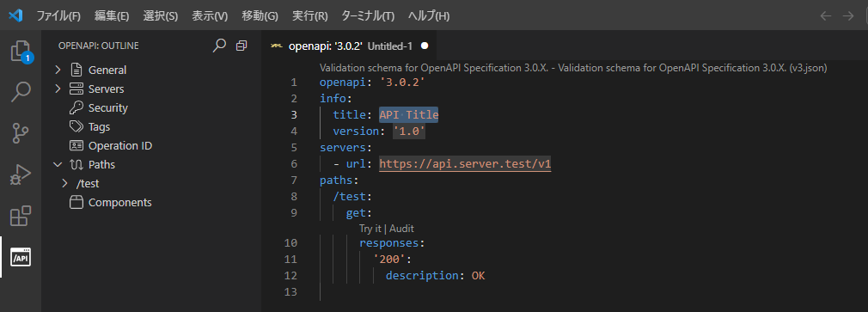Open the Search view magnifier icon

click(x=21, y=92)
